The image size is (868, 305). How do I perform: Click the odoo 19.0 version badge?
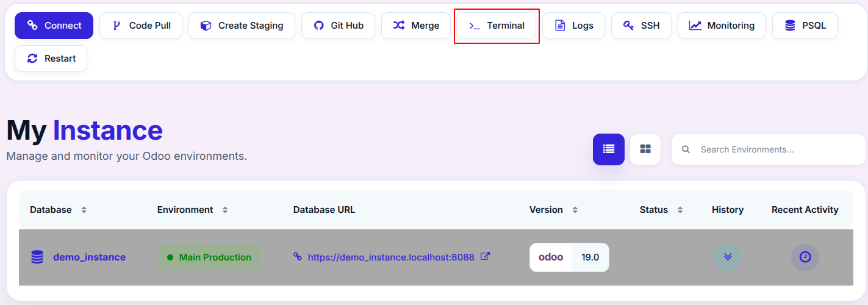(569, 257)
